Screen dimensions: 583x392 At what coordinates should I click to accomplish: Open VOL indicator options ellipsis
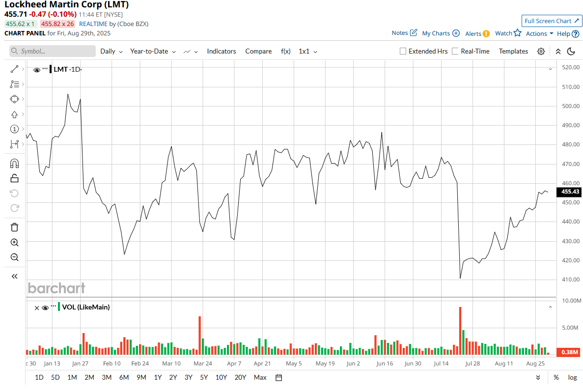pos(54,306)
